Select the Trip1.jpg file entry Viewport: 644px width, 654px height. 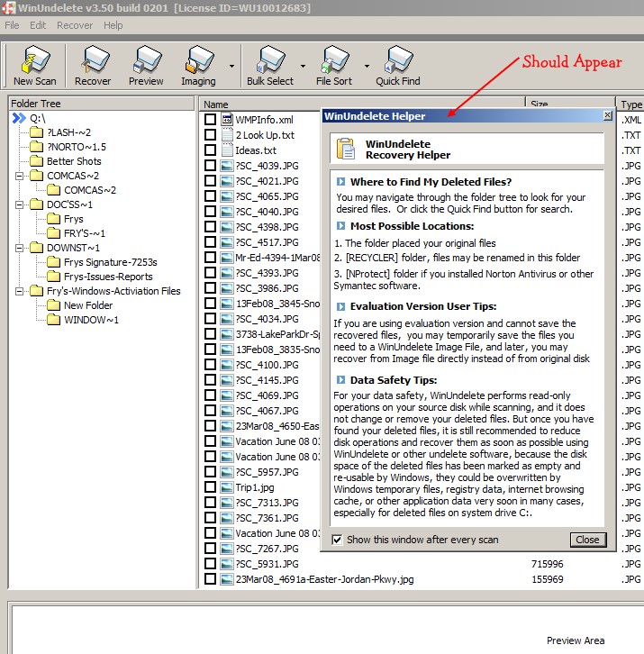click(x=256, y=487)
